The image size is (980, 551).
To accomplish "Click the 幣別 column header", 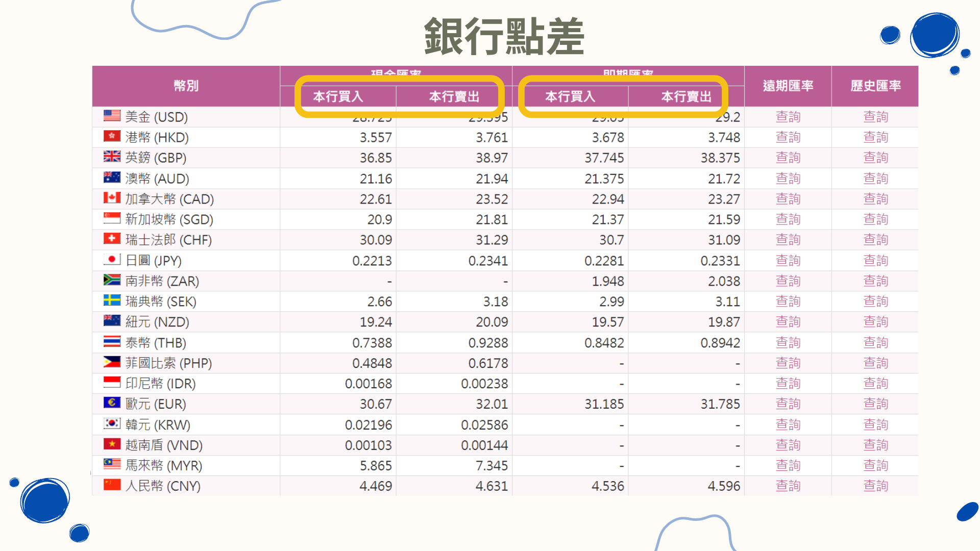I will [x=186, y=86].
